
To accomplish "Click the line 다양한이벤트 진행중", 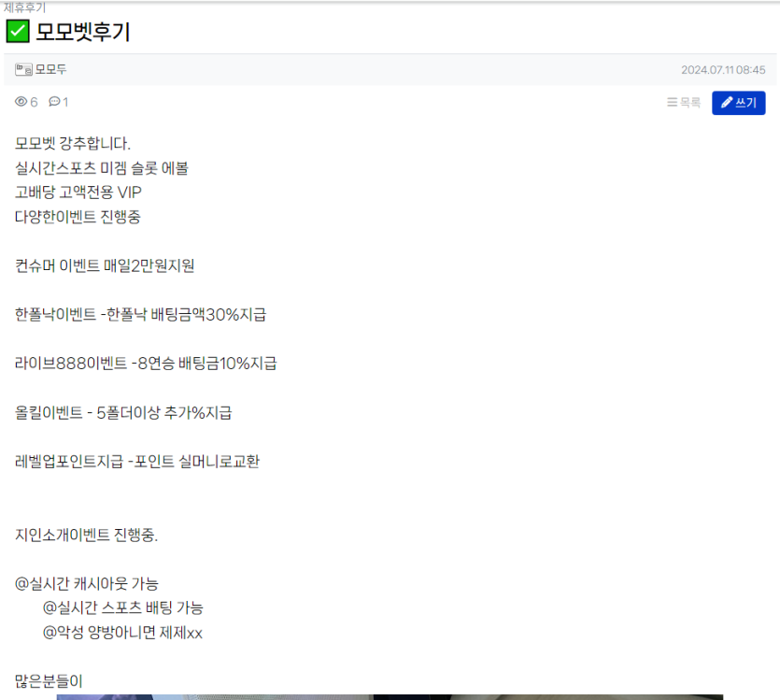I will 78,217.
